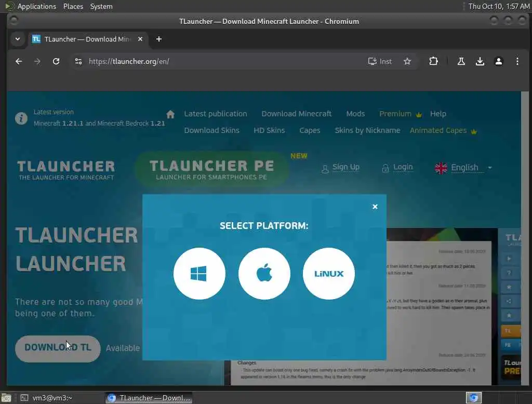Click the latest version info icon
The width and height of the screenshot is (532, 404).
[21, 118]
